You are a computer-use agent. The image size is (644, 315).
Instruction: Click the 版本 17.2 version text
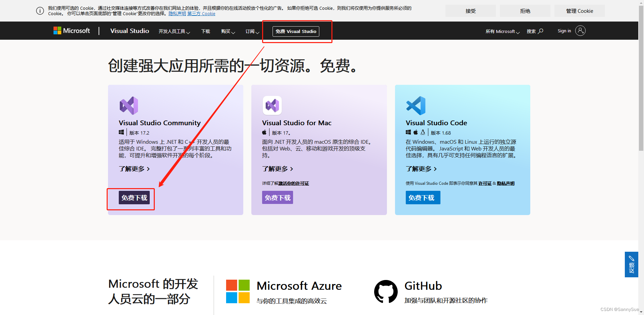[139, 133]
